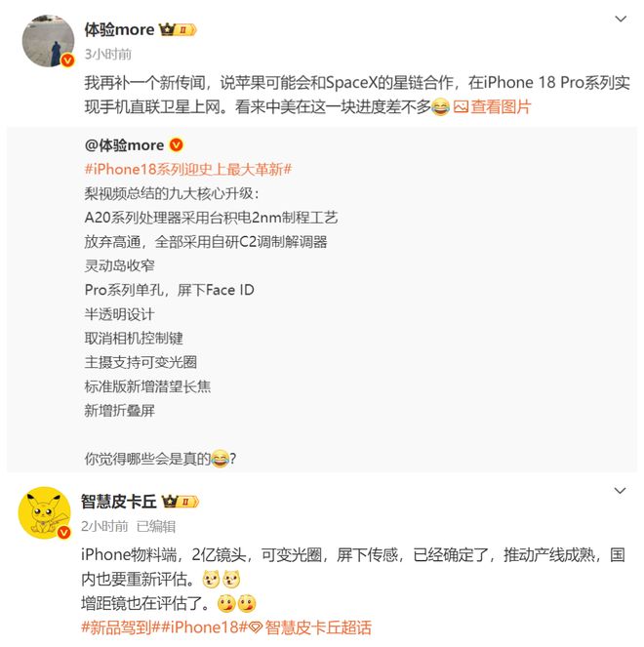Screen dimensions: 644x647
Task: Click the 体验more crown membership badge
Action: (x=178, y=29)
